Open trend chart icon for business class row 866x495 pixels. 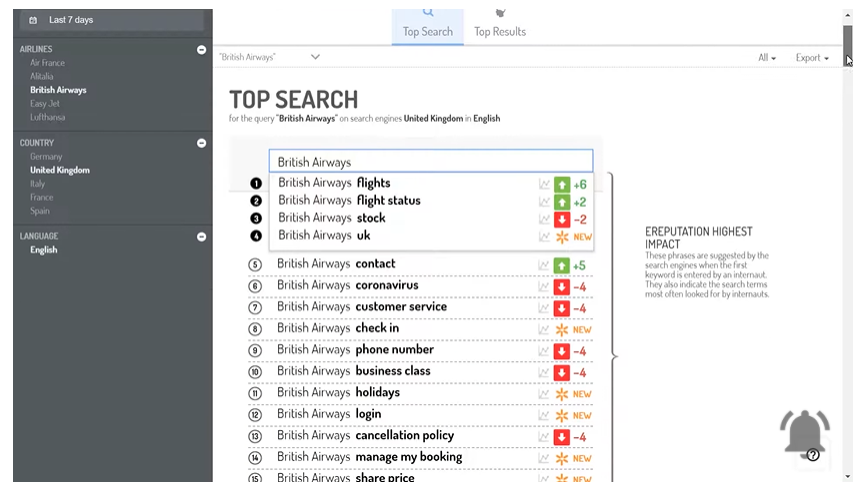point(544,373)
